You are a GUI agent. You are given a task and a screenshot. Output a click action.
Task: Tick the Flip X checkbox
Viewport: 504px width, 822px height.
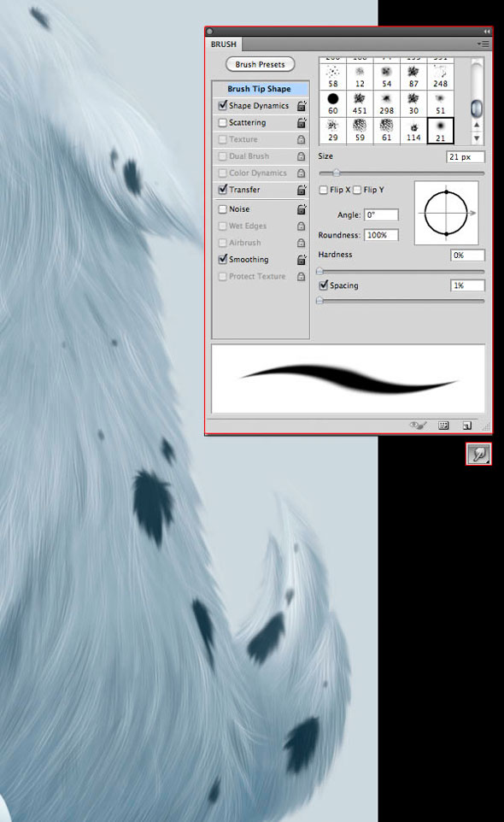click(x=324, y=190)
